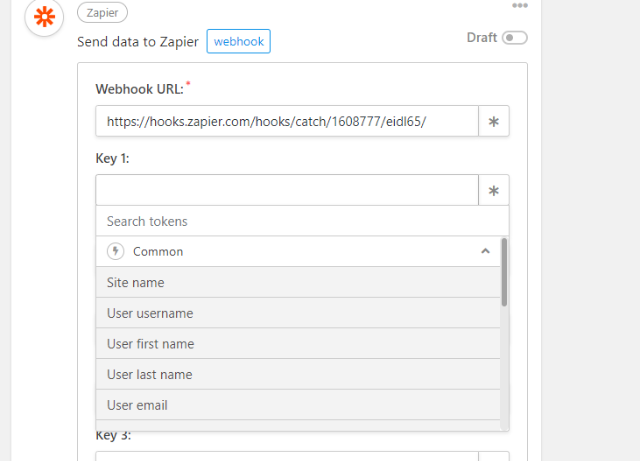640x461 pixels.
Task: Pick the User last name token
Action: [x=298, y=374]
